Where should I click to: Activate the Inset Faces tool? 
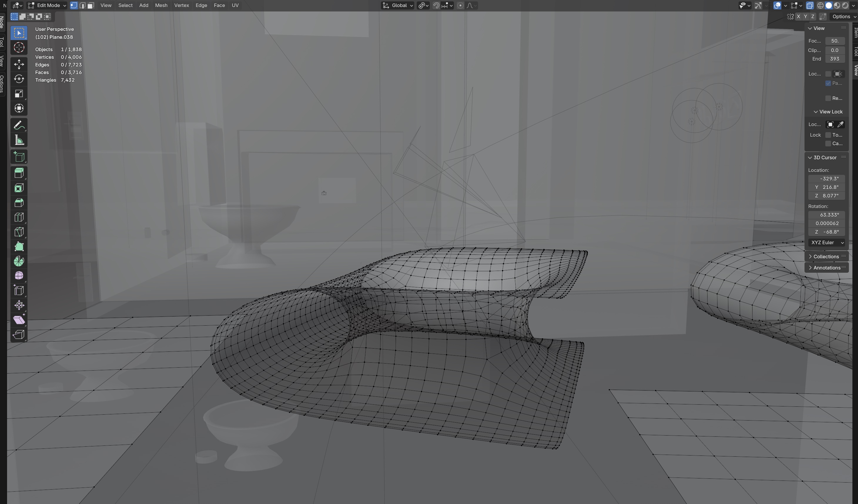point(19,188)
